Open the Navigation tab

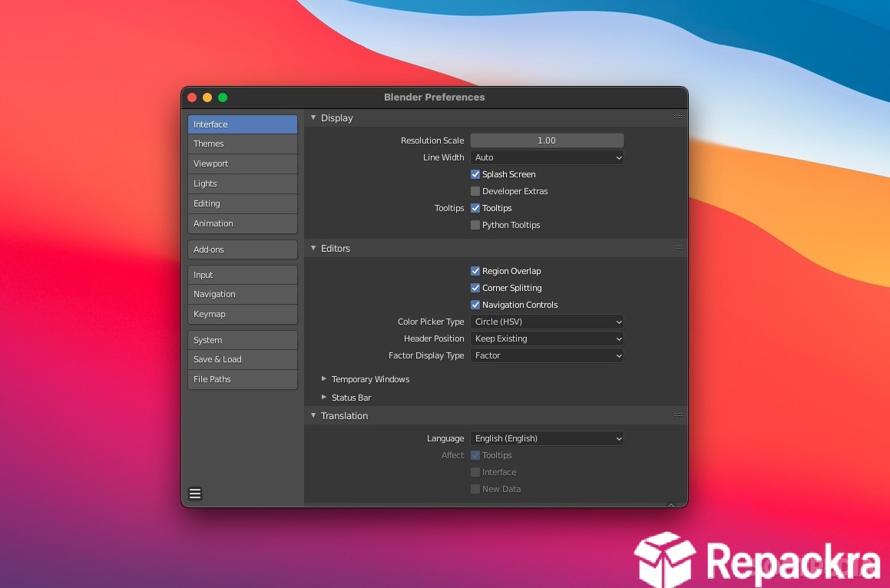tap(243, 294)
